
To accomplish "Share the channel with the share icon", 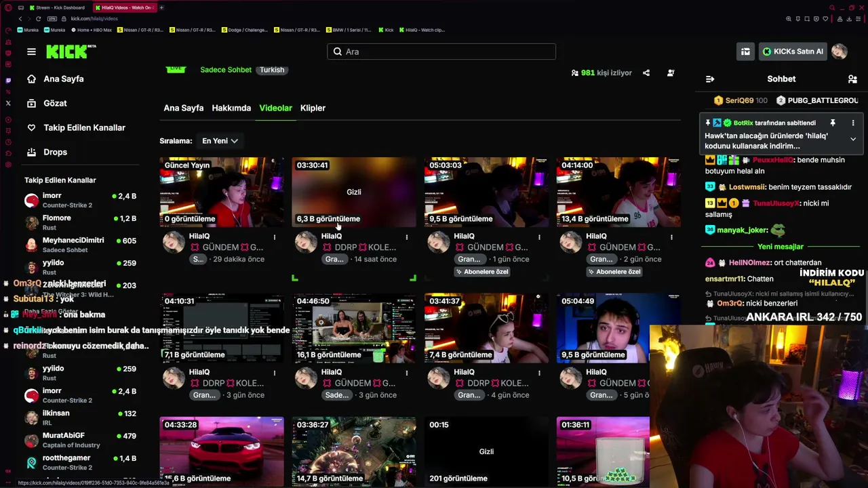I will (646, 73).
